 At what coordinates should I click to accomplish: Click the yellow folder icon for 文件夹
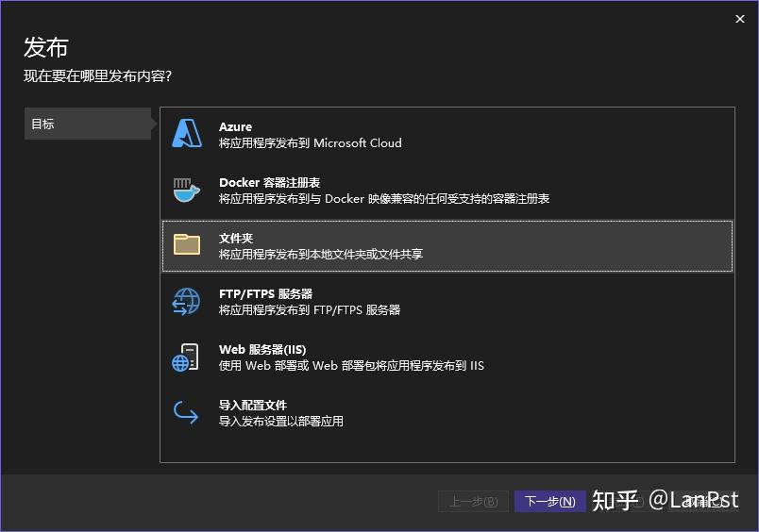coord(187,244)
